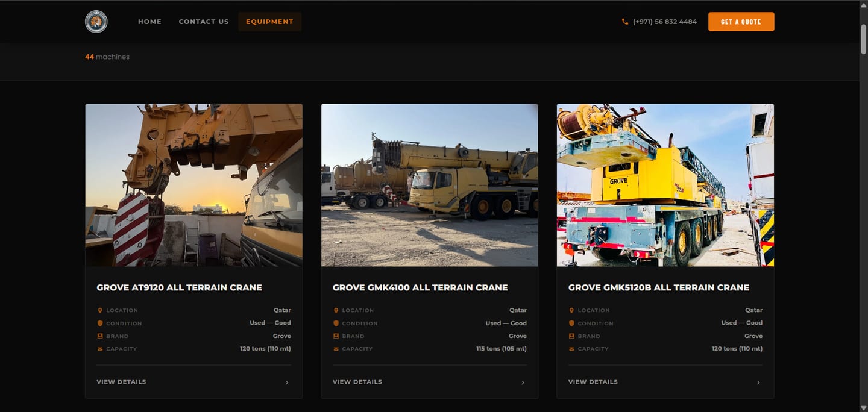Click brand icon on GMK5120B card

coord(571,336)
